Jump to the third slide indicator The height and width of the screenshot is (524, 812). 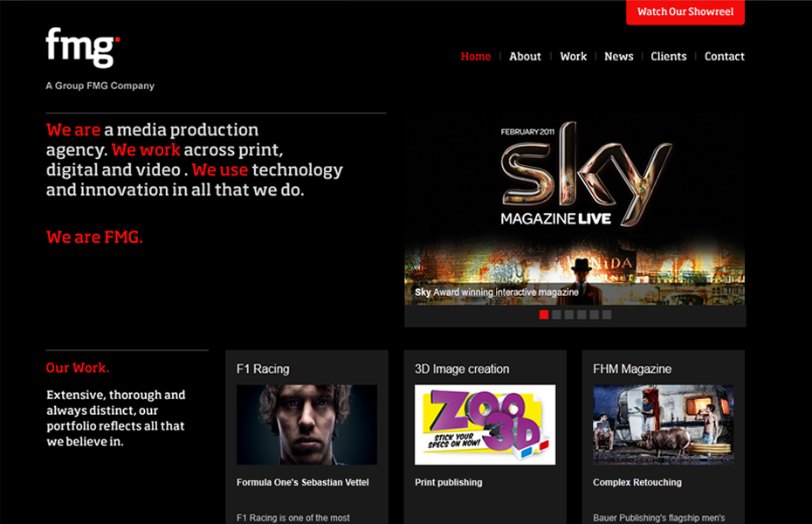tap(569, 314)
